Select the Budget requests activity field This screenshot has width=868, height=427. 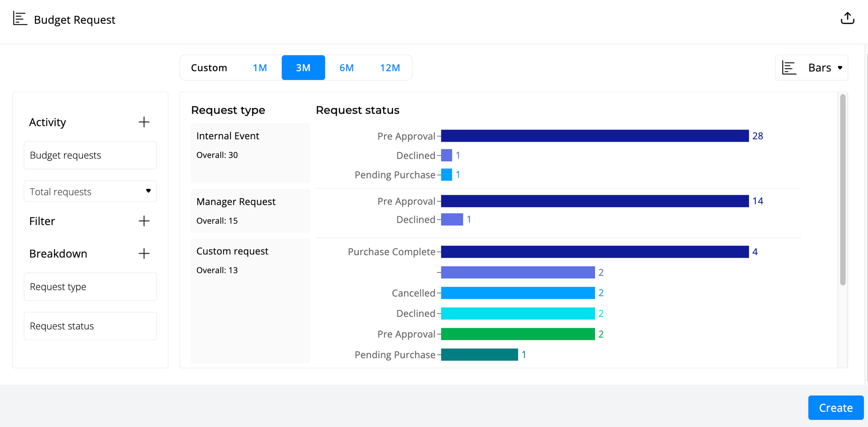(x=90, y=155)
